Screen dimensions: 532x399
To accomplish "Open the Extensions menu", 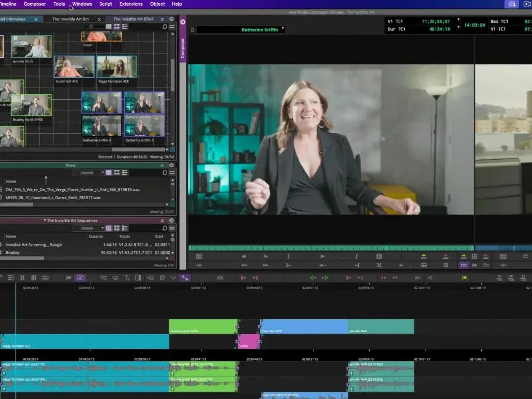I will (x=131, y=4).
